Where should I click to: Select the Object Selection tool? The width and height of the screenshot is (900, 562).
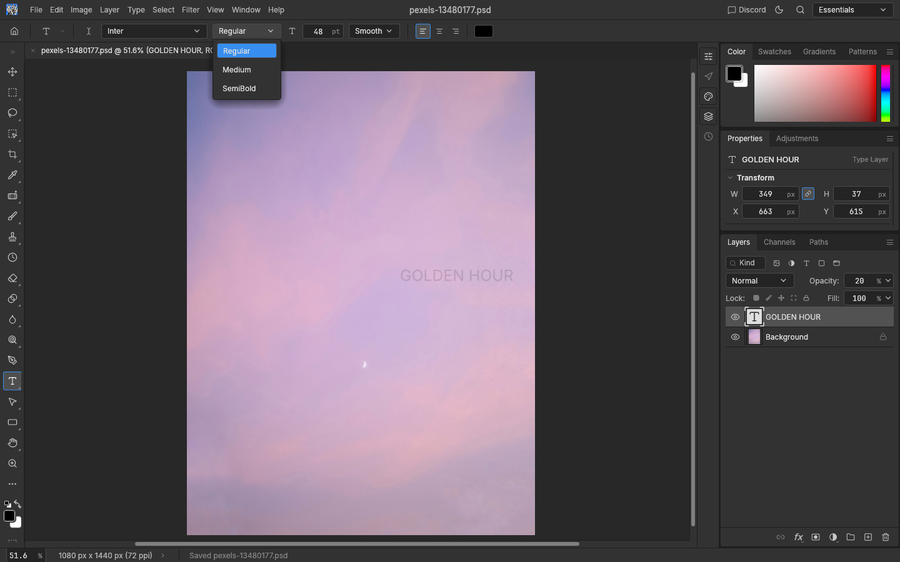pos(12,134)
